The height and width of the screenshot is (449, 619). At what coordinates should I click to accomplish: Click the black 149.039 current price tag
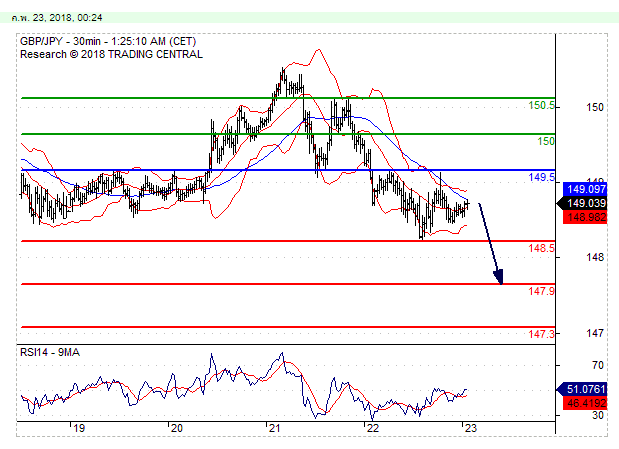pos(582,203)
